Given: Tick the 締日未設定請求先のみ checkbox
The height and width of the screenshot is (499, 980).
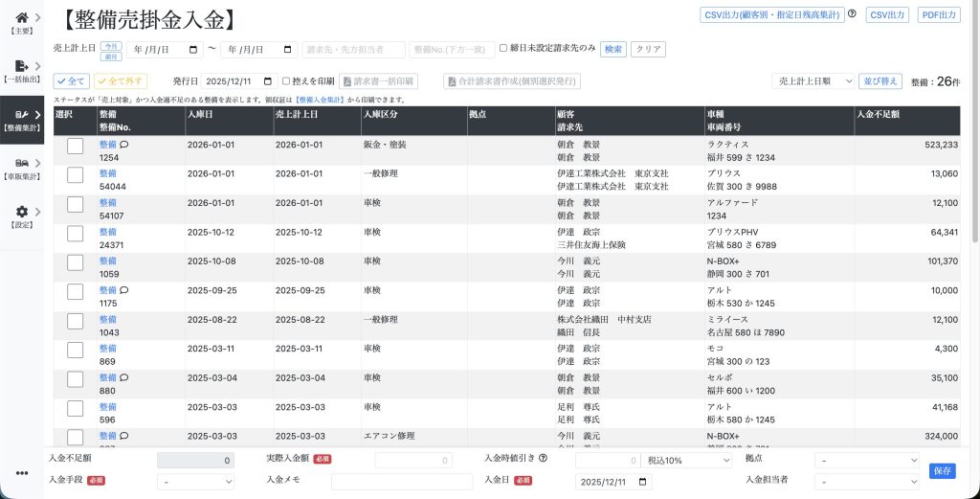Looking at the screenshot, I should tap(503, 49).
